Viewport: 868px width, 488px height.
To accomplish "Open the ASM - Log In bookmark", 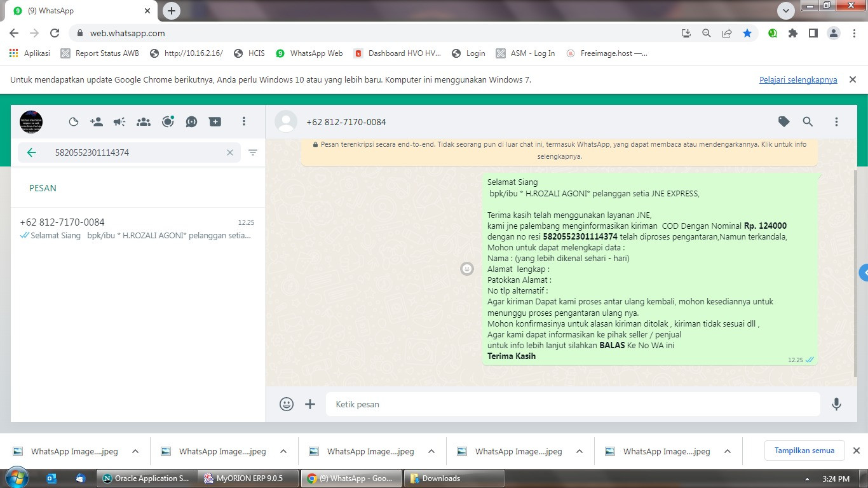I will pyautogui.click(x=526, y=53).
